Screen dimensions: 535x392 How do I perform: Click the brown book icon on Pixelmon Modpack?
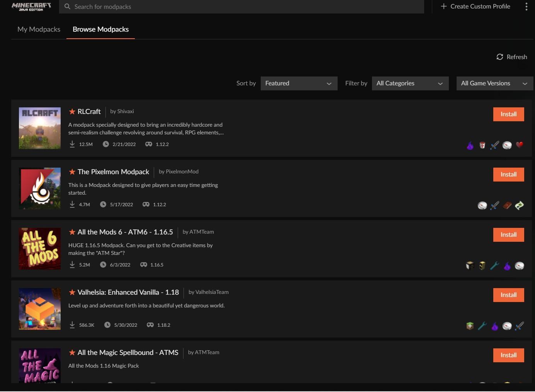[507, 205]
